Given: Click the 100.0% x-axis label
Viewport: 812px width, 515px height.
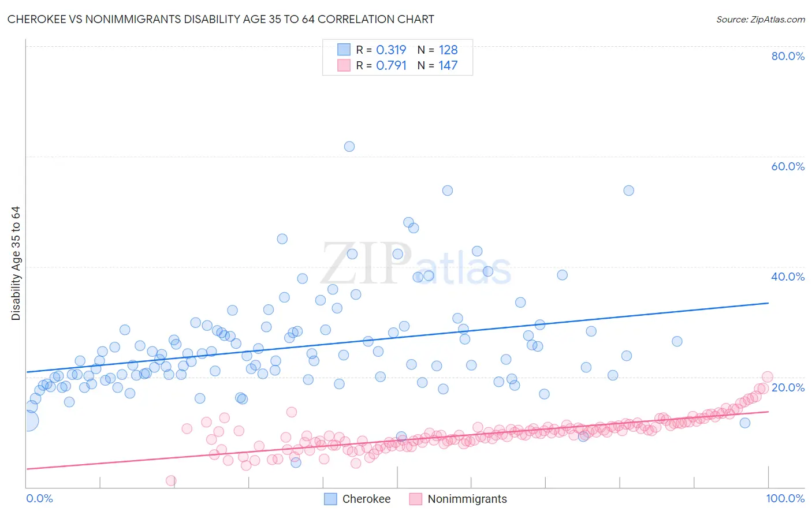Looking at the screenshot, I should coord(785,498).
